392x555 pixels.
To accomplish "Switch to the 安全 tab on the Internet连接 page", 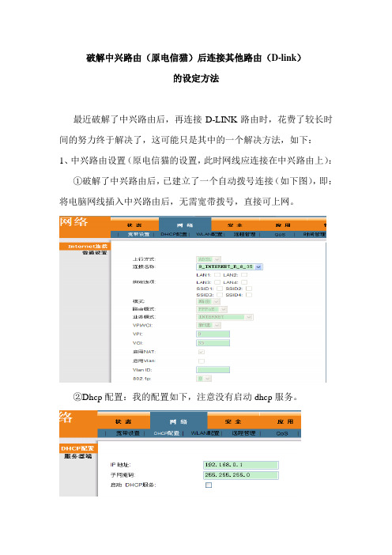I will (236, 225).
